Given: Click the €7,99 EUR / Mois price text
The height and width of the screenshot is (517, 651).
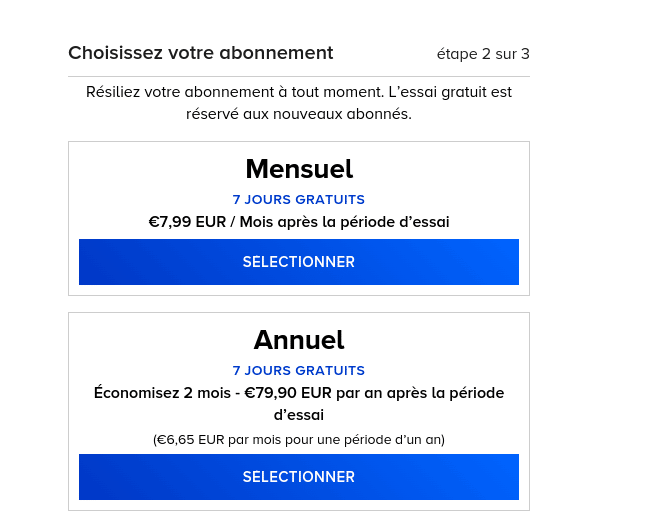Looking at the screenshot, I should tap(299, 222).
